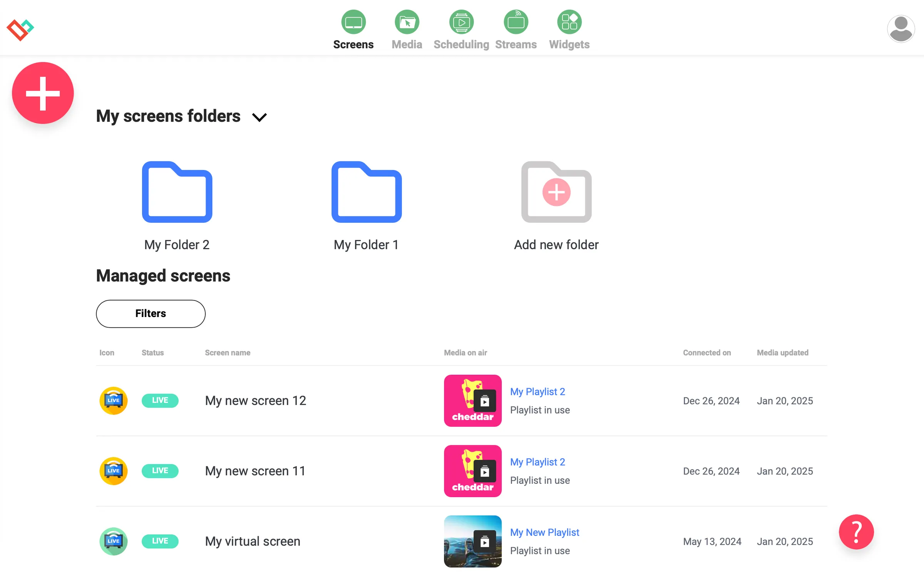The width and height of the screenshot is (924, 582).
Task: Click the green live icon for My virtual screen
Action: pos(113,541)
